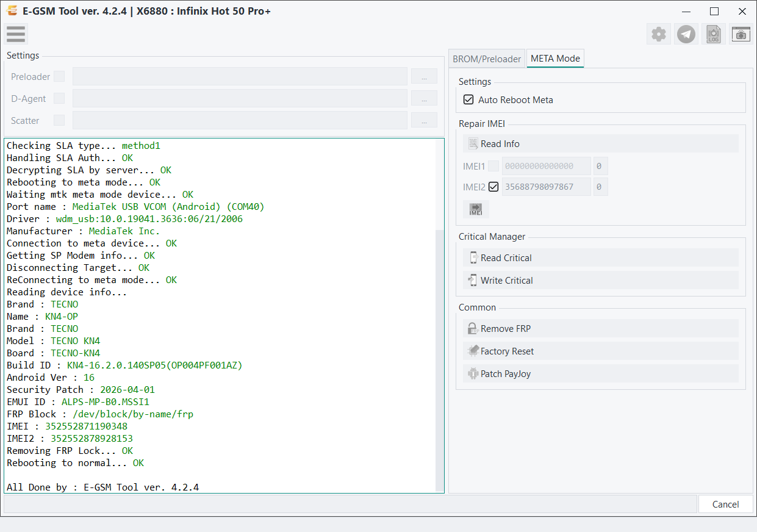Take screenshot with camera icon

pos(741,34)
